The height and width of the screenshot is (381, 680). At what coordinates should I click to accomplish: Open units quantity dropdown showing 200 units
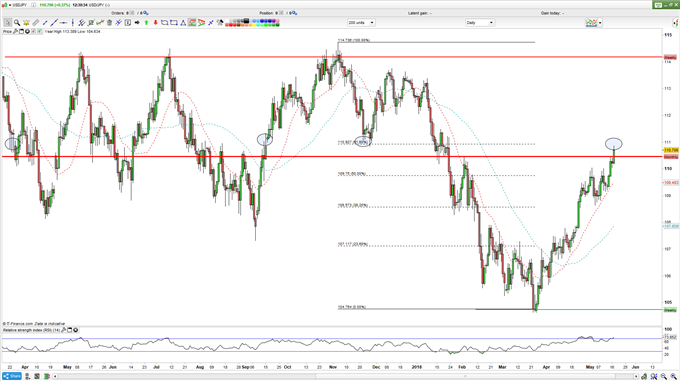[361, 23]
